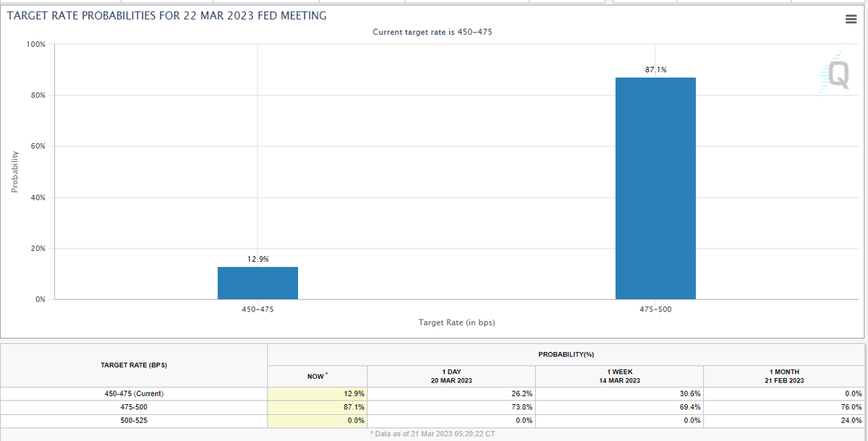Click the '1 WEEK 14 MAR 2023' column header
The height and width of the screenshot is (441, 868).
619,376
